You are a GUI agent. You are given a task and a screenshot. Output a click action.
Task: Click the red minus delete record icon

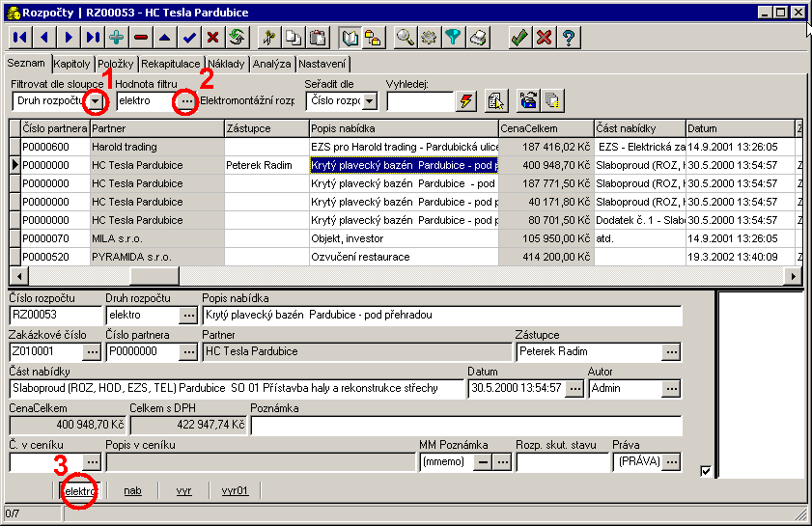click(x=141, y=38)
